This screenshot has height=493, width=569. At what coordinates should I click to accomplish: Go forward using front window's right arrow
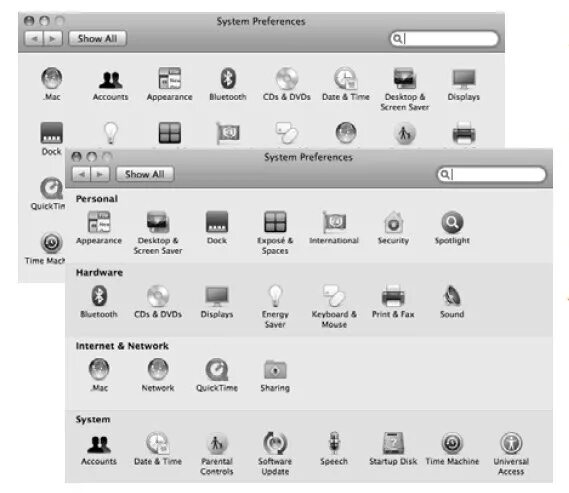click(x=100, y=174)
